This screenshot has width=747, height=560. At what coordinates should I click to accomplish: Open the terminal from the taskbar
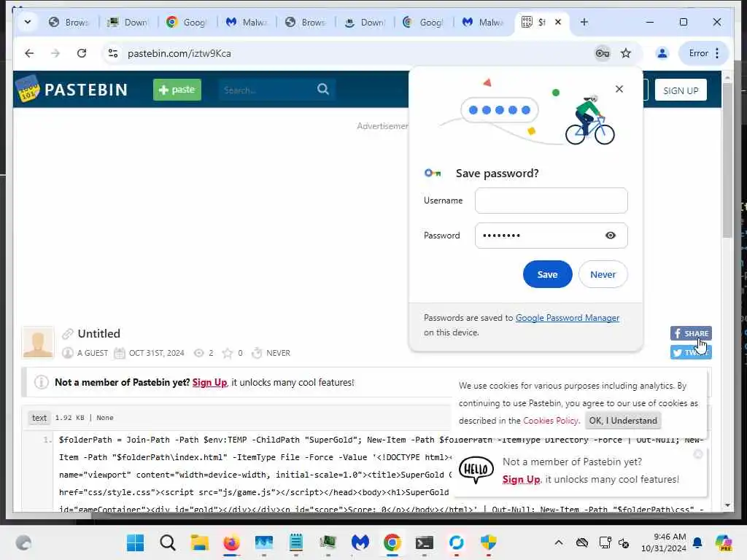pyautogui.click(x=424, y=542)
